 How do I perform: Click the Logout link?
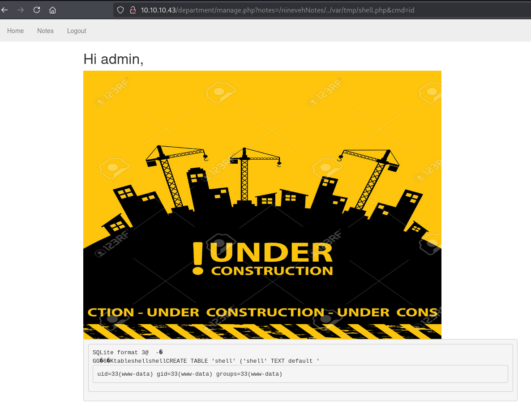tap(77, 31)
